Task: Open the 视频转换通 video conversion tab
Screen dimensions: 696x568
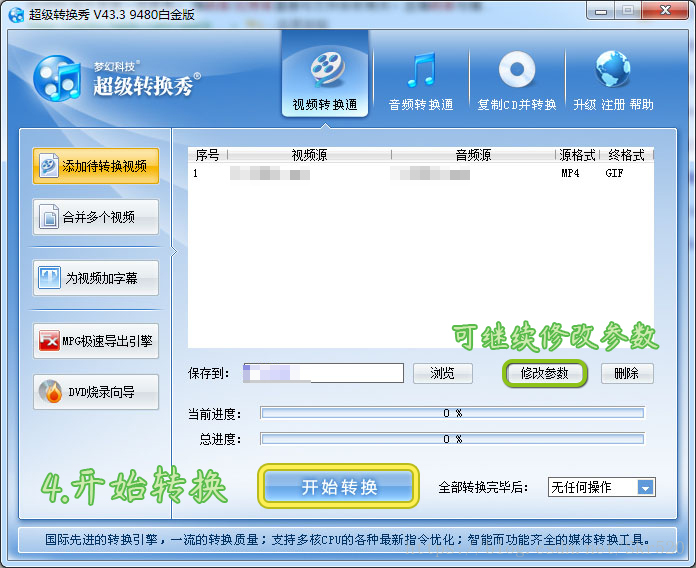Action: click(x=325, y=75)
